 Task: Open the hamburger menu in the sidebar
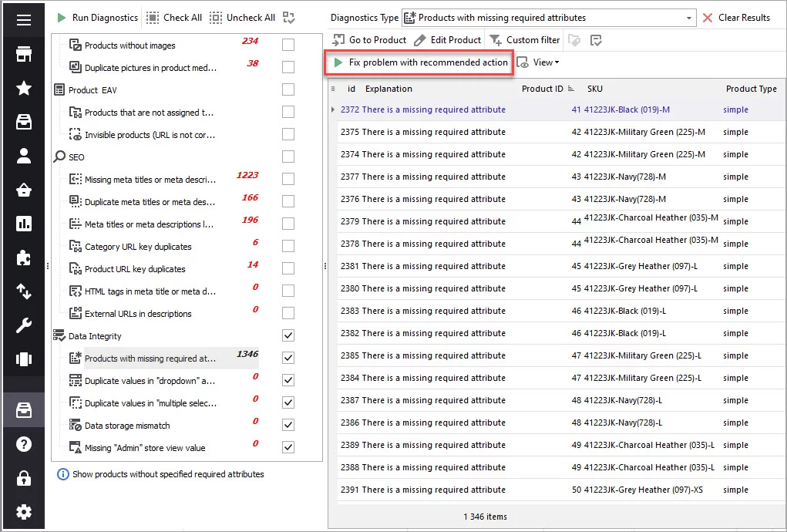(x=24, y=19)
